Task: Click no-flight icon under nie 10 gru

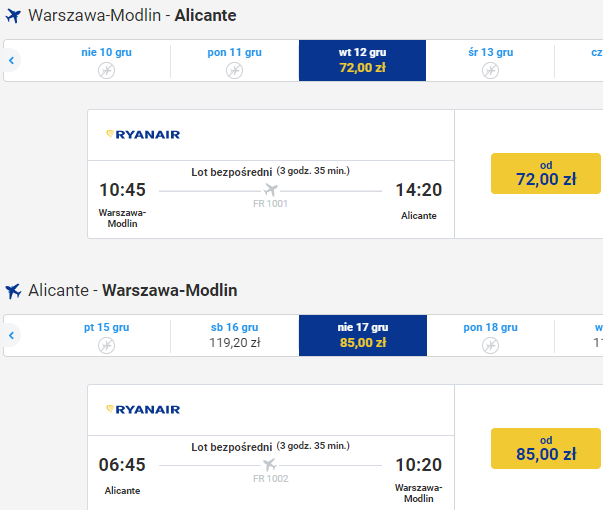Action: tap(106, 71)
